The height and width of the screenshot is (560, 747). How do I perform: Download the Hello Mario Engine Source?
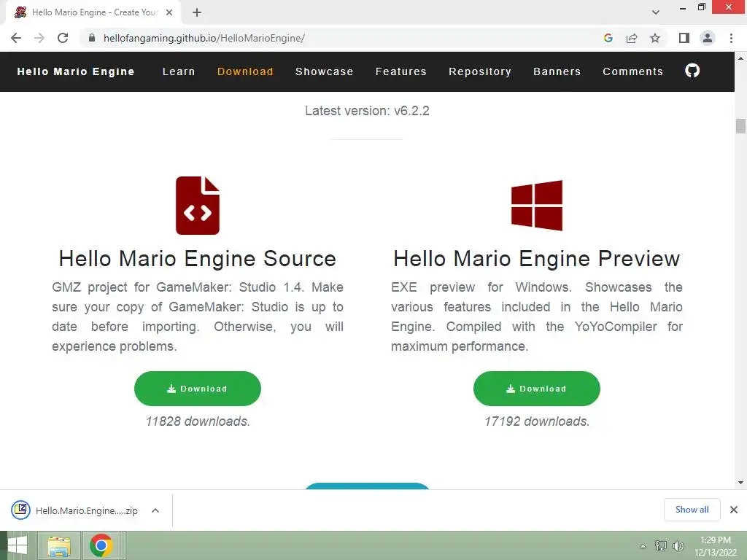point(198,389)
